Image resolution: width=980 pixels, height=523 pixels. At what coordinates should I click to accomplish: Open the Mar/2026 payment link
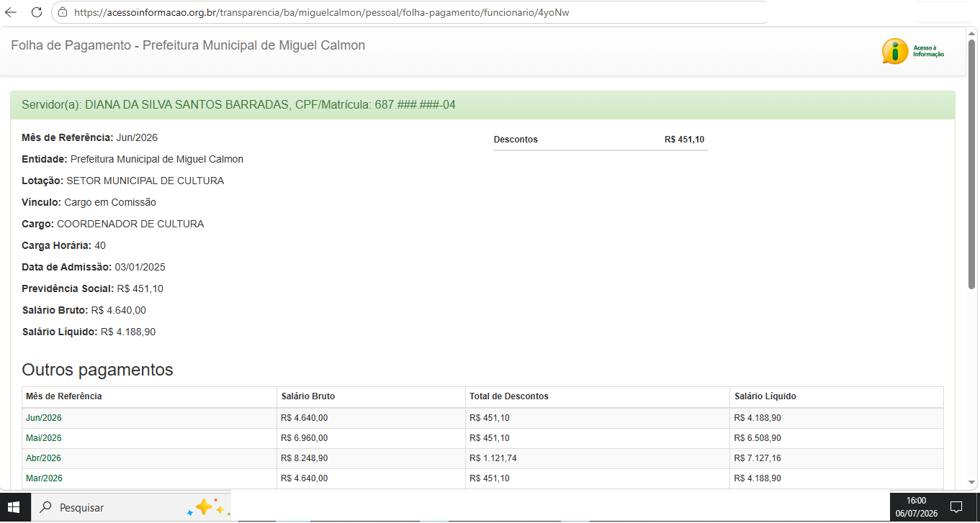tap(44, 478)
